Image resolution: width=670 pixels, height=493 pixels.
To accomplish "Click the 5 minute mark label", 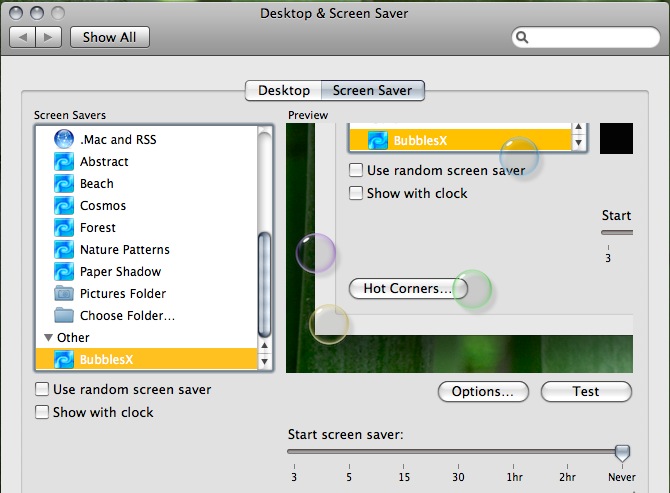I will coord(349,477).
